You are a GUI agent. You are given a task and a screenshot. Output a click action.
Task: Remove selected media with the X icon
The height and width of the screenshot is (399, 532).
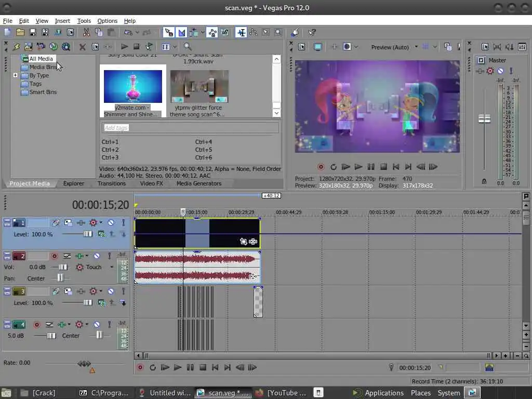(82, 47)
